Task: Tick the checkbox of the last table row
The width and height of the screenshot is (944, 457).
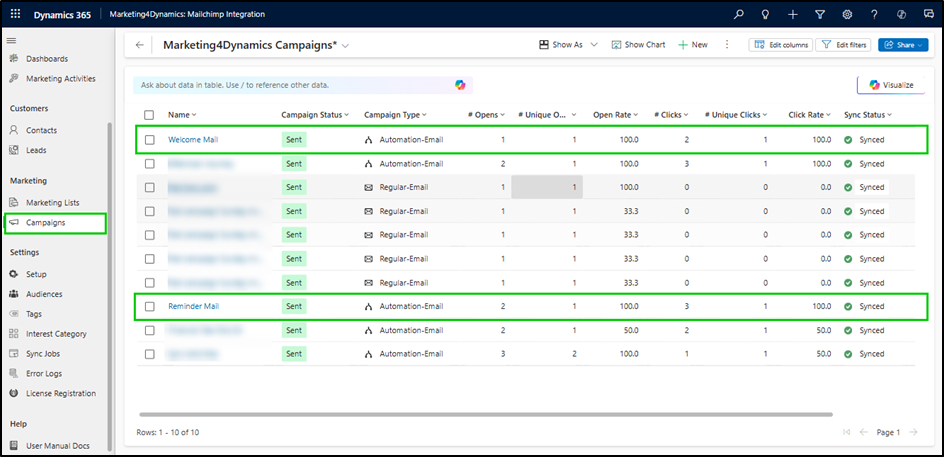Action: tap(149, 354)
